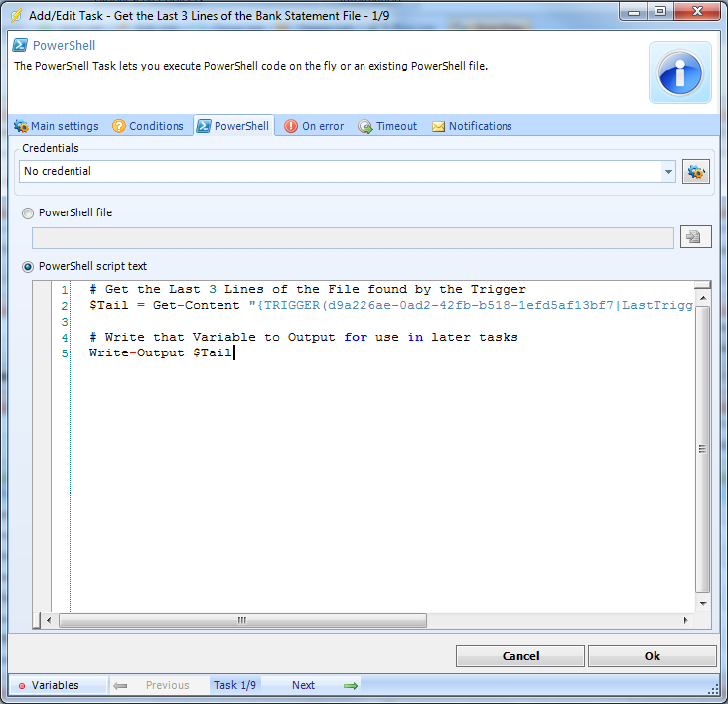Go to the On error tab
Viewport: 728px width, 704px height.
click(314, 126)
